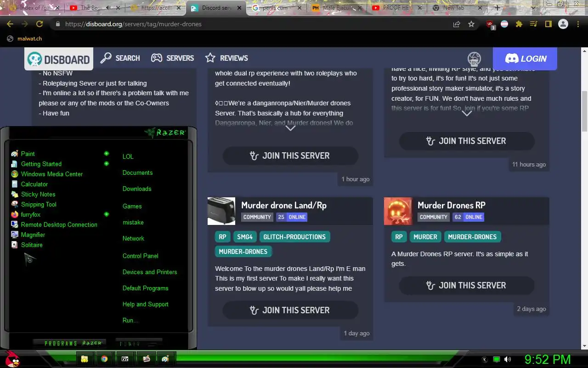
Task: Open Paint palette icon on taskbar
Action: point(165,359)
